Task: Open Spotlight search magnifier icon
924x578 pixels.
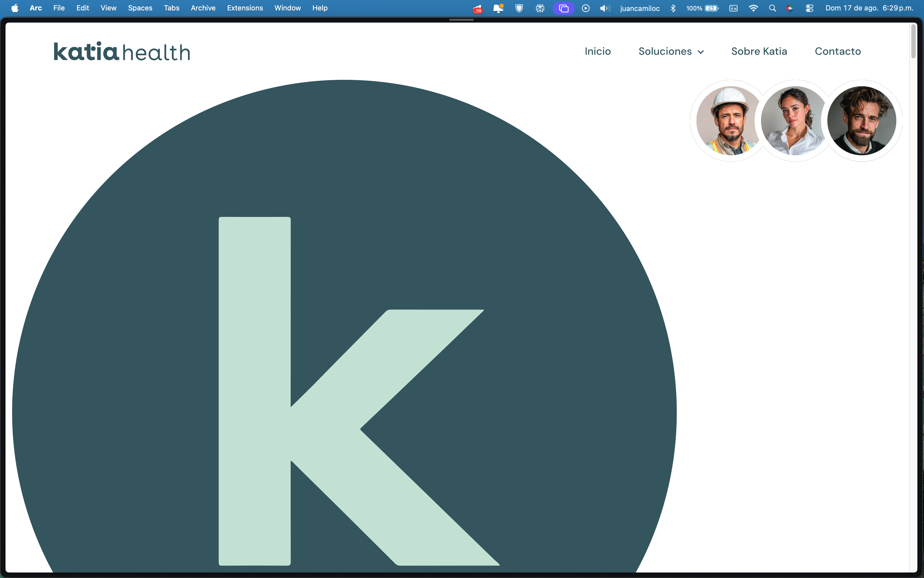Action: pyautogui.click(x=772, y=8)
